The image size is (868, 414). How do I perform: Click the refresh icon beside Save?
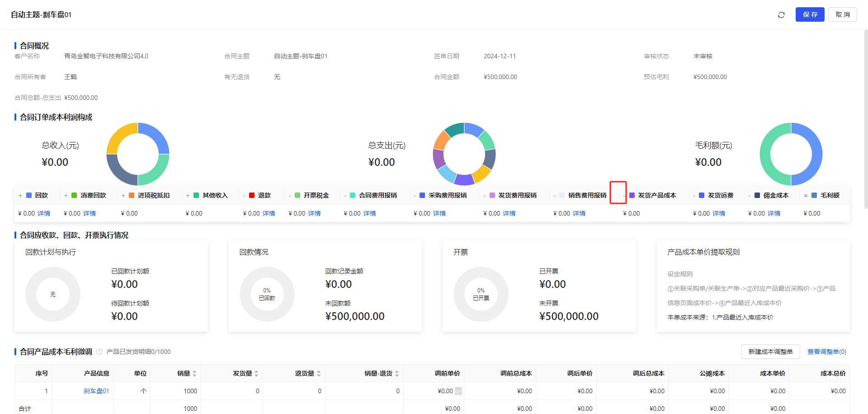781,15
